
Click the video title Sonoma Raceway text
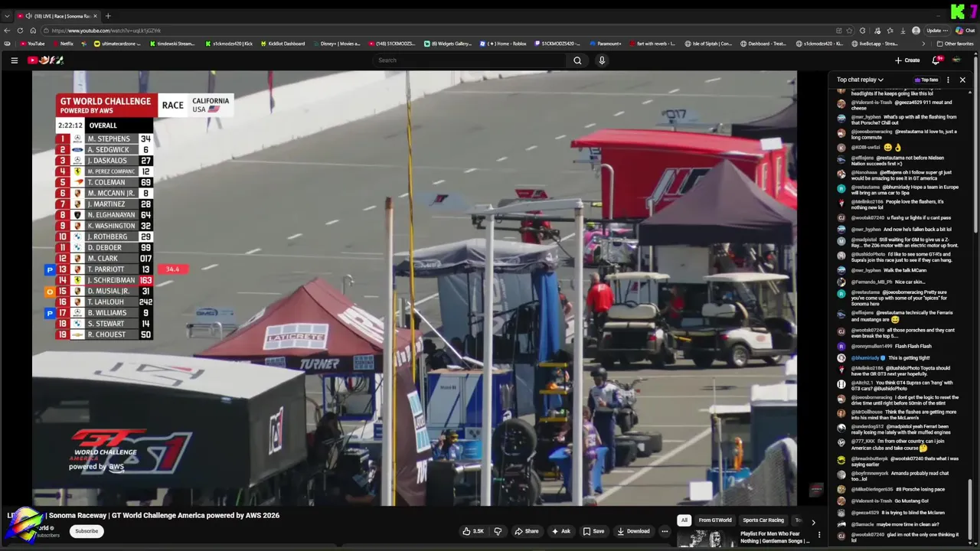click(x=78, y=516)
